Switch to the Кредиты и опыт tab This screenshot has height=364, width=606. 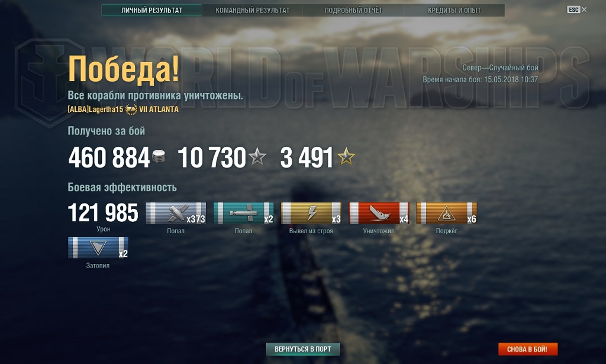[454, 11]
